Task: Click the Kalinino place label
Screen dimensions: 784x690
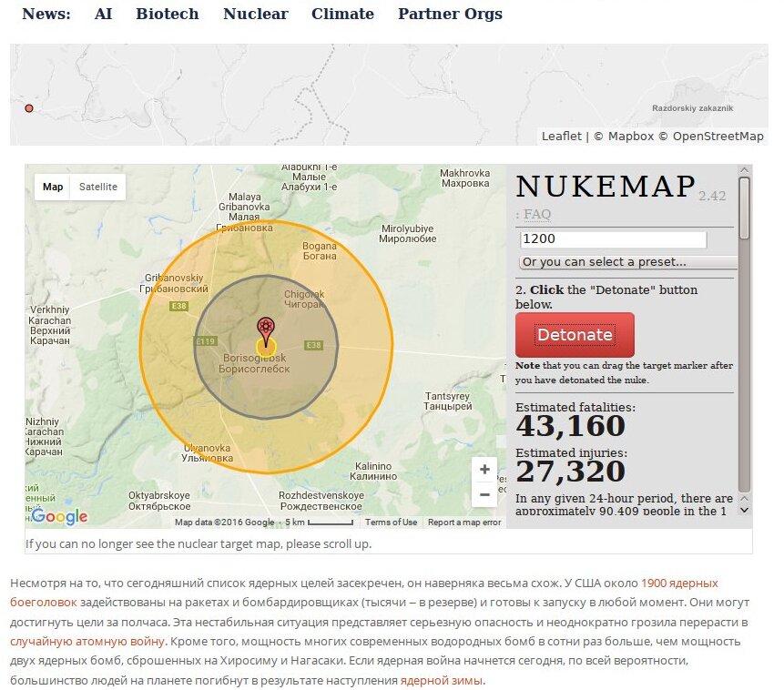Action: point(373,471)
